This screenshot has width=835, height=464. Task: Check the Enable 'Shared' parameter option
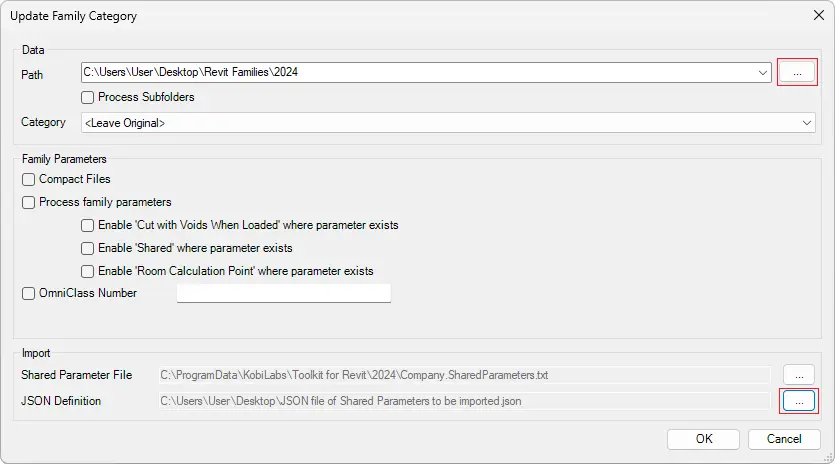(x=89, y=248)
